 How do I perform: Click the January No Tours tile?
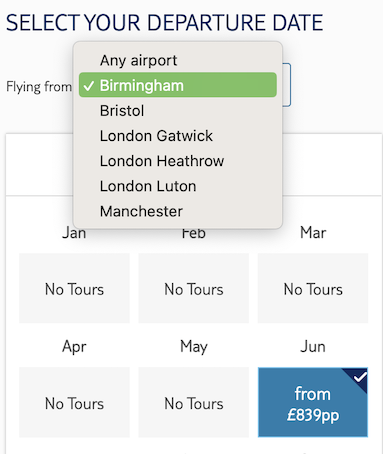pyautogui.click(x=74, y=288)
